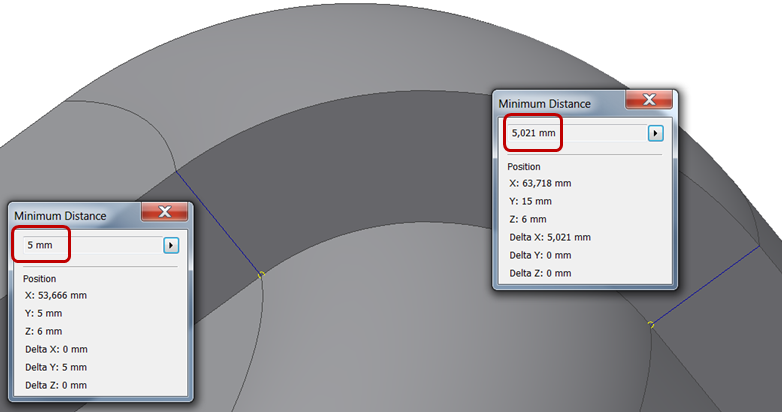Click Delta Y: 5 mm in left dialog
Viewport: 782px width, 412px height.
click(56, 367)
